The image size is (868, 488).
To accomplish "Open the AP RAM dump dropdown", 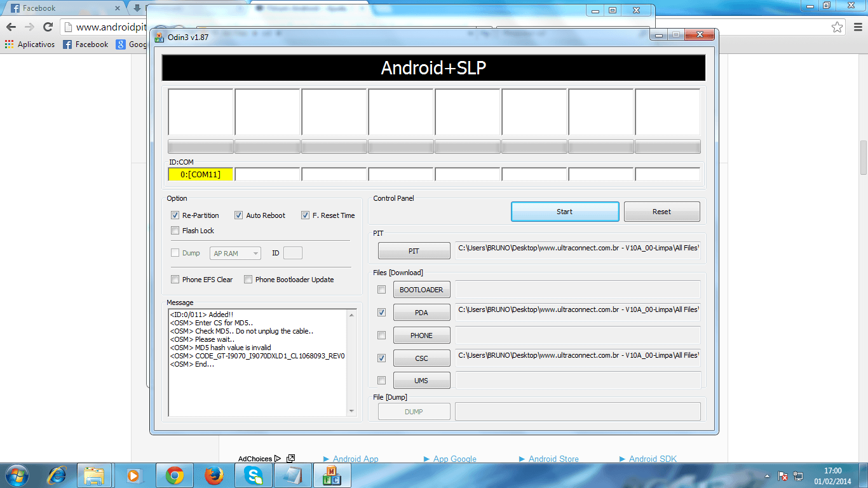I will (235, 254).
